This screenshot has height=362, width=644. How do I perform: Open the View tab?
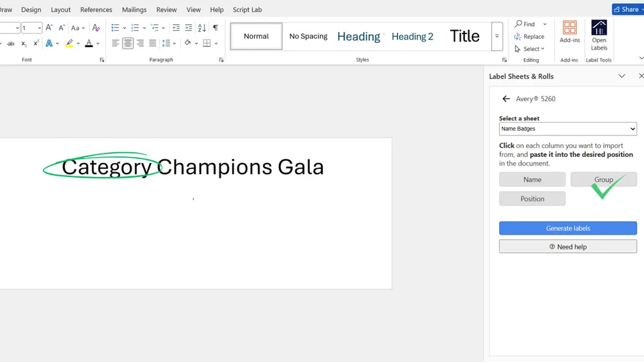[x=193, y=9]
